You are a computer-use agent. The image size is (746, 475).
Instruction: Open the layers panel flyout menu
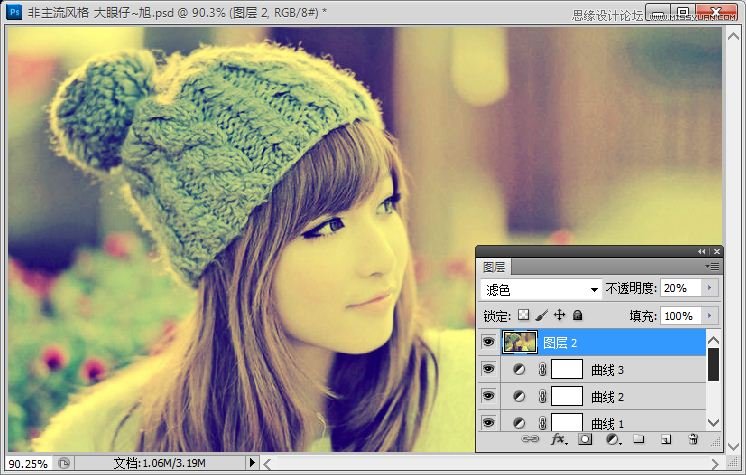point(712,267)
